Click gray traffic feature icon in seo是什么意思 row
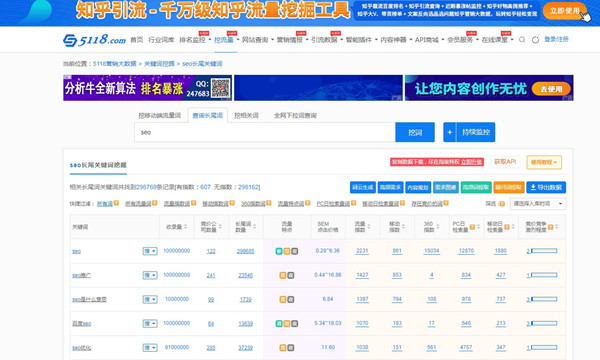The height and width of the screenshot is (360, 600). click(x=290, y=300)
